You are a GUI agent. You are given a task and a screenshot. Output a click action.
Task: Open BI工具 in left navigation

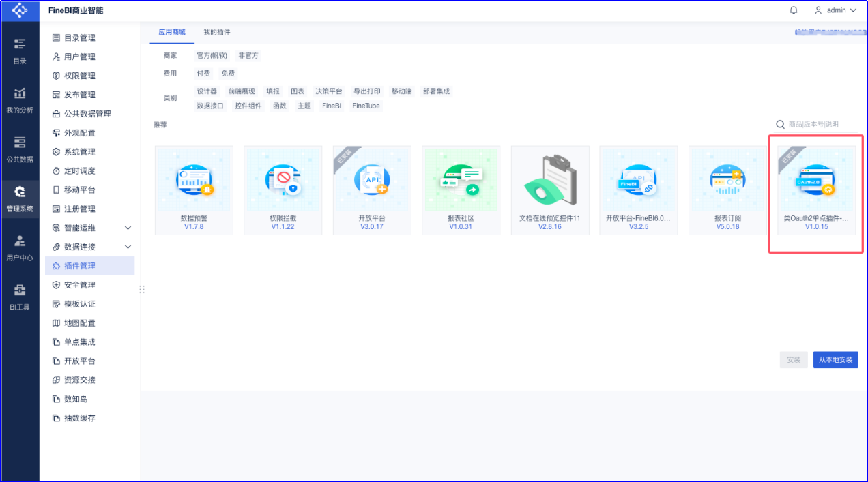20,297
